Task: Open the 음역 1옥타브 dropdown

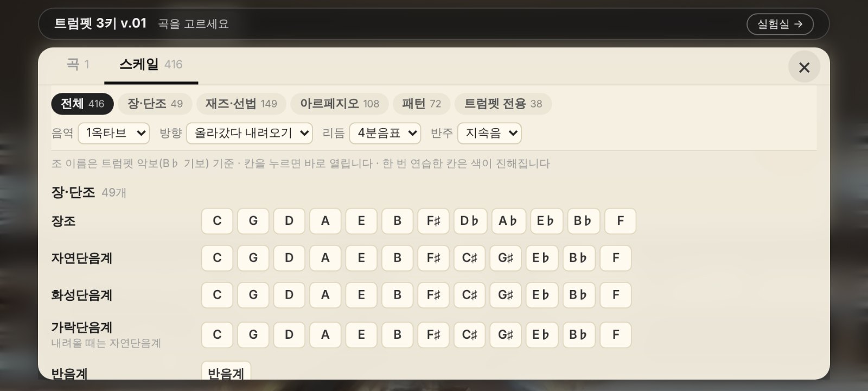Action: pos(114,133)
